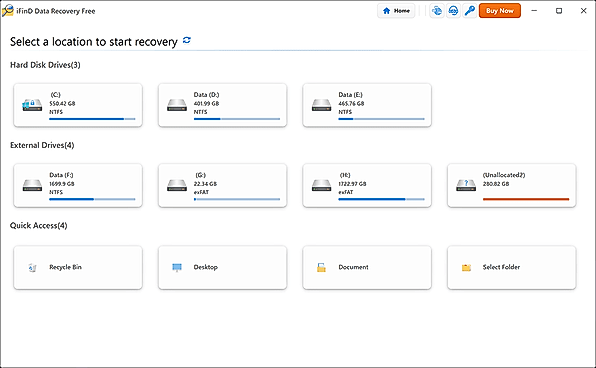Click the (H:) usage bar

point(381,199)
